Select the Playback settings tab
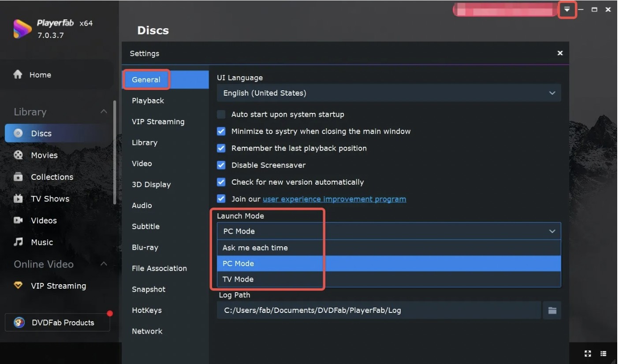Image resolution: width=619 pixels, height=364 pixels. 148,100
